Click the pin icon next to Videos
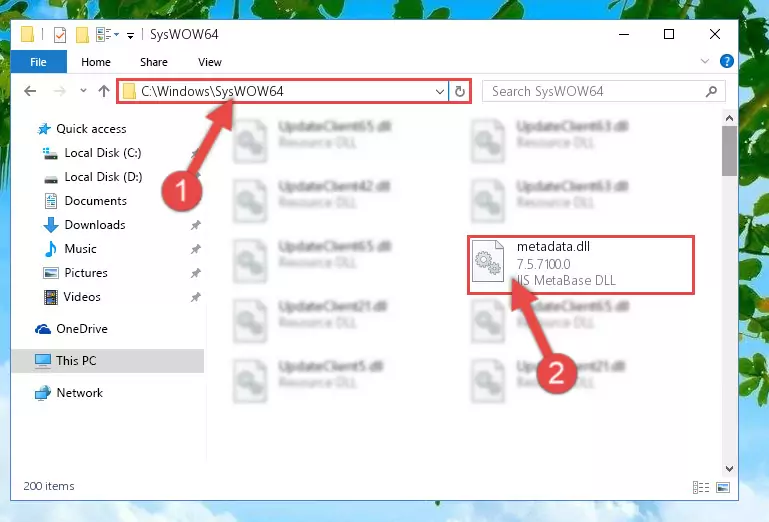 (x=196, y=297)
